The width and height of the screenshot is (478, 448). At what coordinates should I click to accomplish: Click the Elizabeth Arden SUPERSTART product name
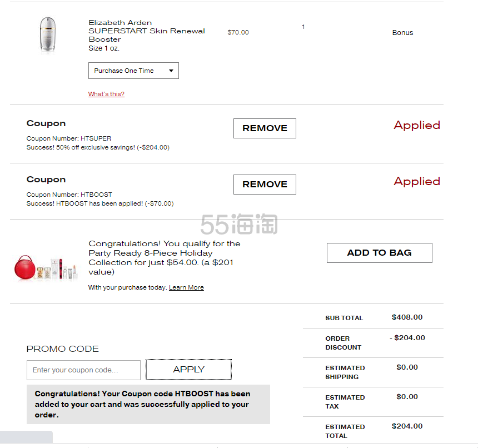147,31
